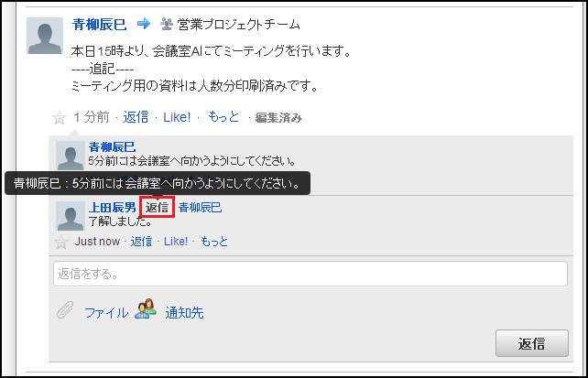The height and width of the screenshot is (378, 588).
Task: Click into the 返信をする text field
Action: [x=310, y=274]
